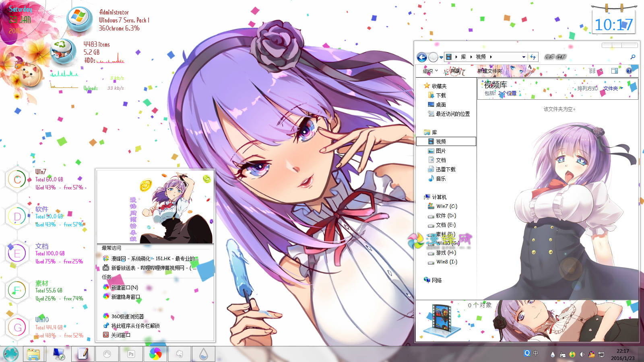The width and height of the screenshot is (644, 362).
Task: Launch Photoshop from the taskbar
Action: point(131,354)
